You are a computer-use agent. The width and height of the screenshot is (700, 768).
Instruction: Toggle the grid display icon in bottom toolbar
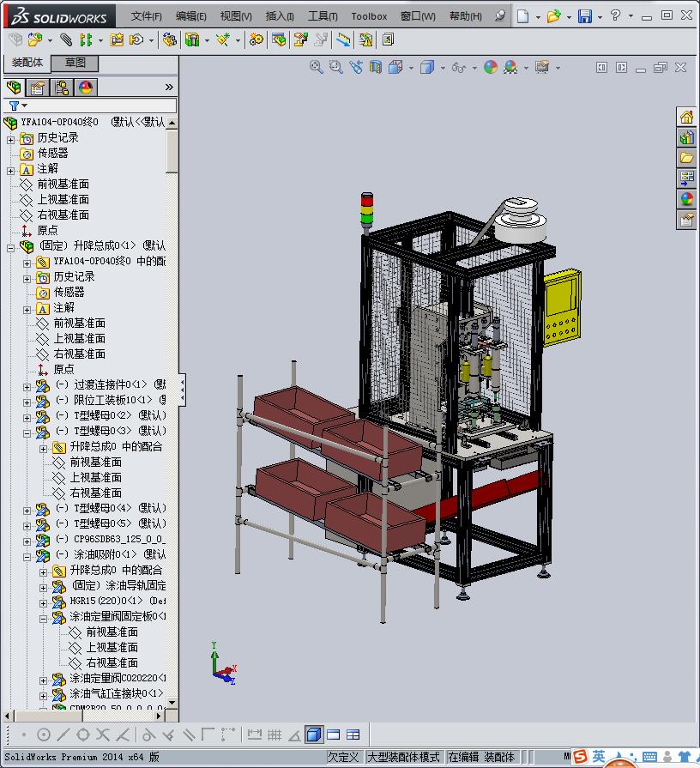pyautogui.click(x=275, y=735)
